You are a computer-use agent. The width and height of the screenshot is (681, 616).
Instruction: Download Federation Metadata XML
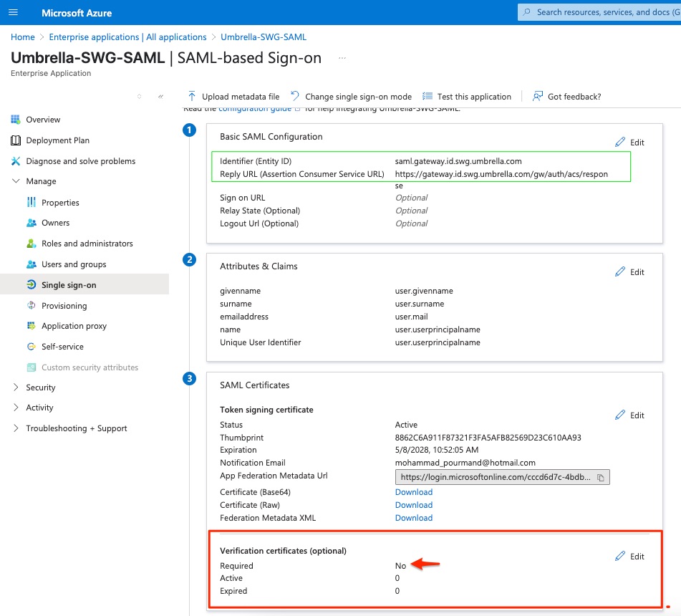[413, 518]
